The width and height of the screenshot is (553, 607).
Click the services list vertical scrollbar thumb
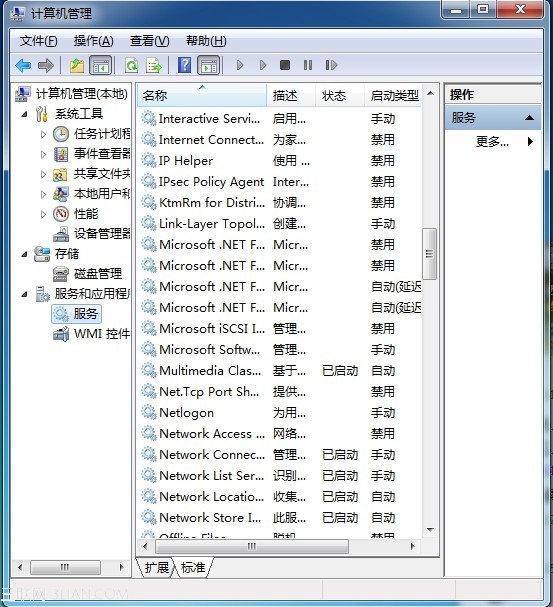(x=430, y=254)
